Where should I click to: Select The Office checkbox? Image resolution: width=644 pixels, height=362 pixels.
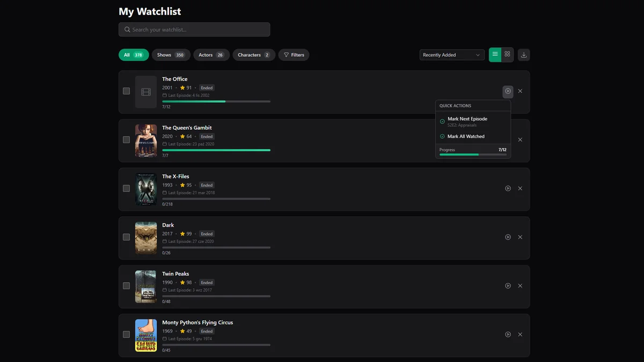click(126, 91)
